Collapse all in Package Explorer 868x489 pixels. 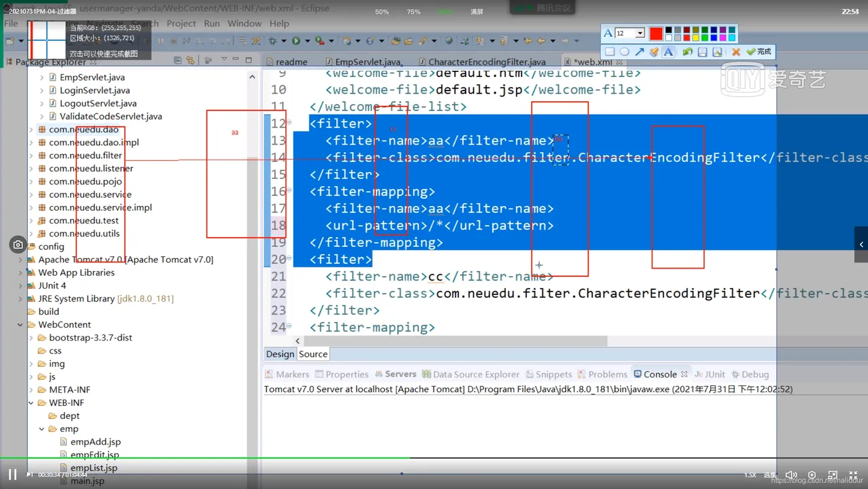178,60
